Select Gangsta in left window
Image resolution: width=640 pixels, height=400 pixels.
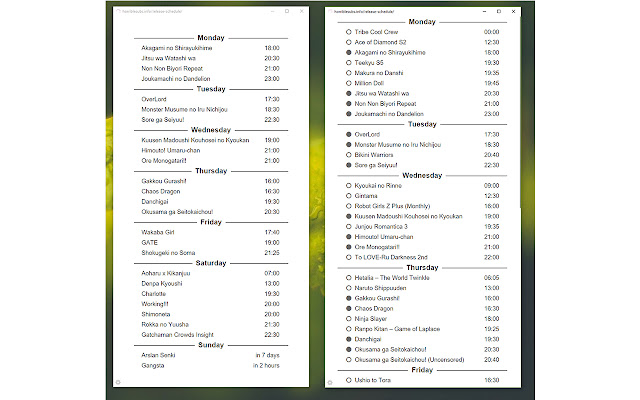click(x=153, y=365)
